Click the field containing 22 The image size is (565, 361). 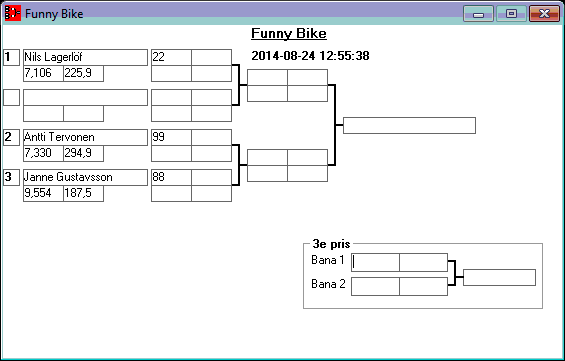172,57
